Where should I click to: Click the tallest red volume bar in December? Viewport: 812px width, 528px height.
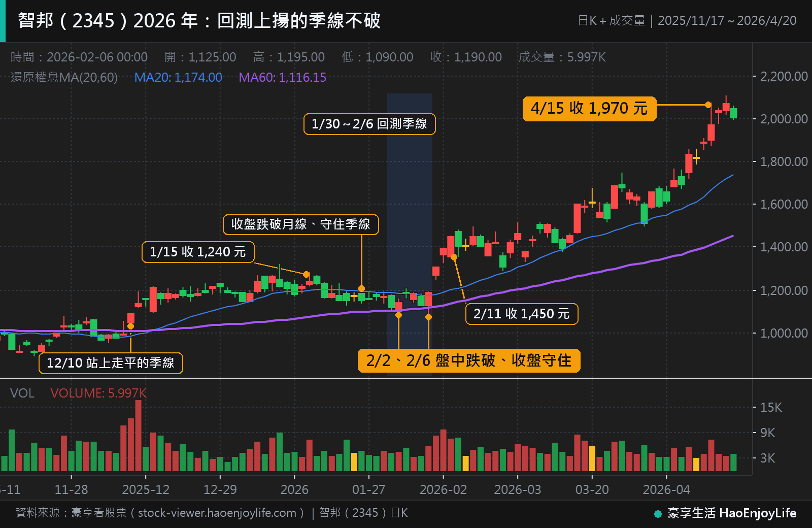tap(138, 436)
